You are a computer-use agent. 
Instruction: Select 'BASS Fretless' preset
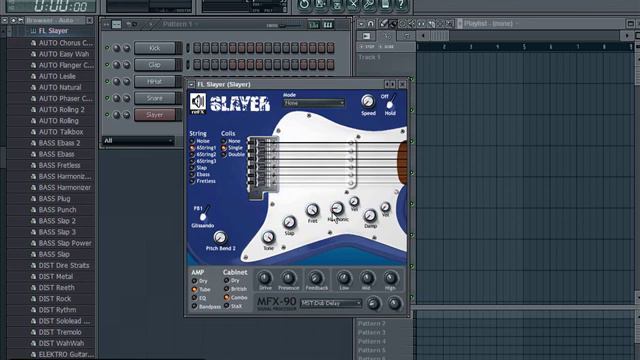[x=59, y=165]
